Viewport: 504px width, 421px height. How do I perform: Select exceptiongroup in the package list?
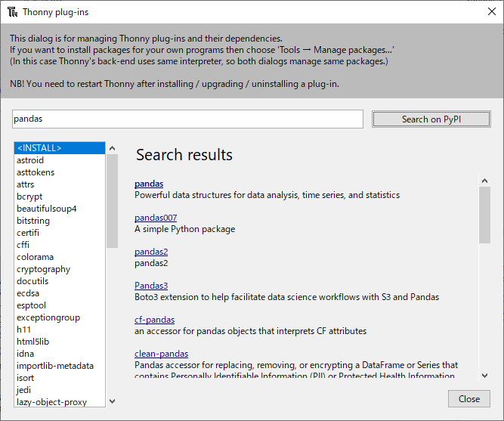(x=60, y=317)
